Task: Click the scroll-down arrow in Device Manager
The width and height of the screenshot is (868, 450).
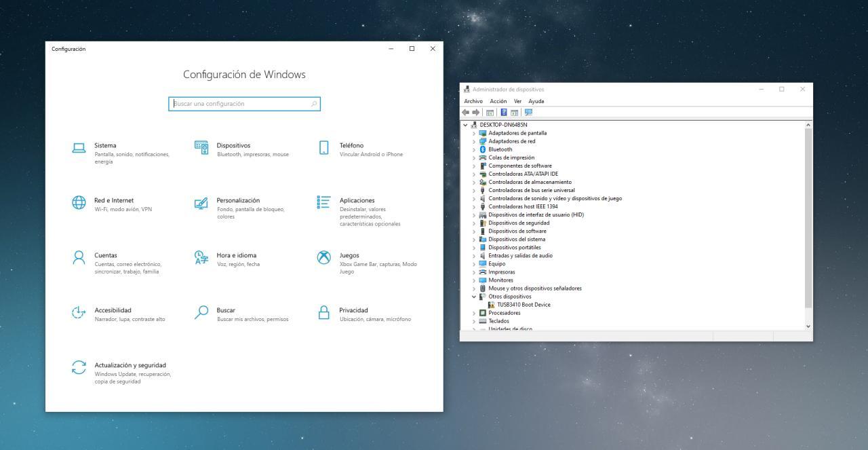Action: coord(808,326)
